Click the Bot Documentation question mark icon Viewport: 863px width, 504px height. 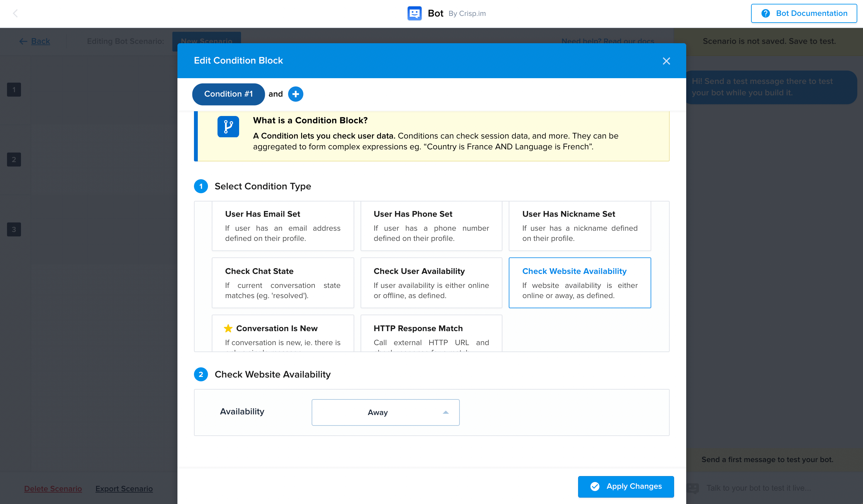766,13
